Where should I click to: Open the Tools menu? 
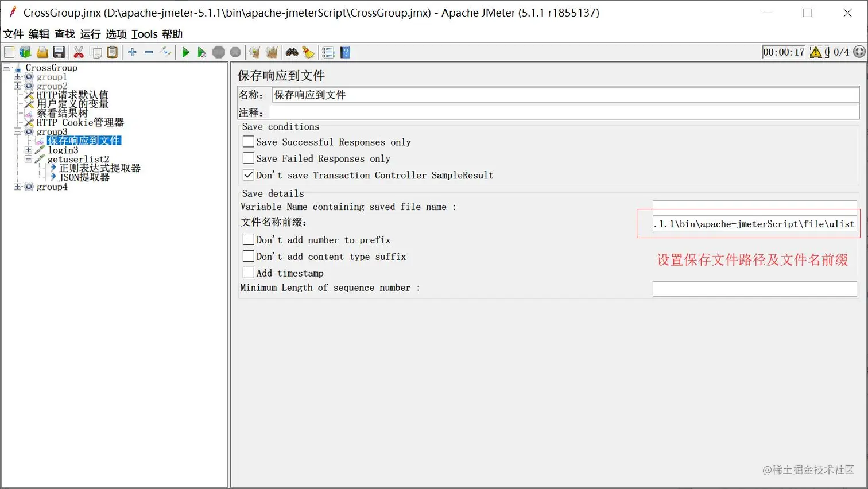(144, 34)
